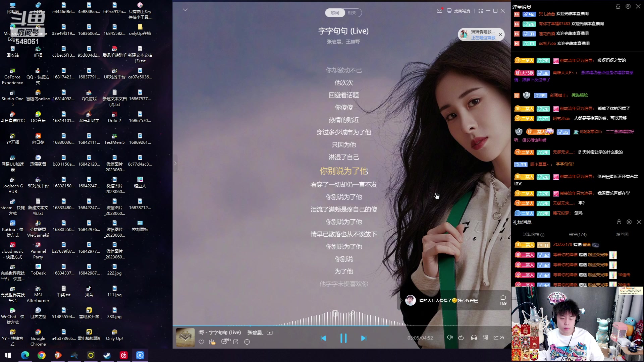Select the 222.jpg desktop file
The image size is (644, 362).
(114, 269)
